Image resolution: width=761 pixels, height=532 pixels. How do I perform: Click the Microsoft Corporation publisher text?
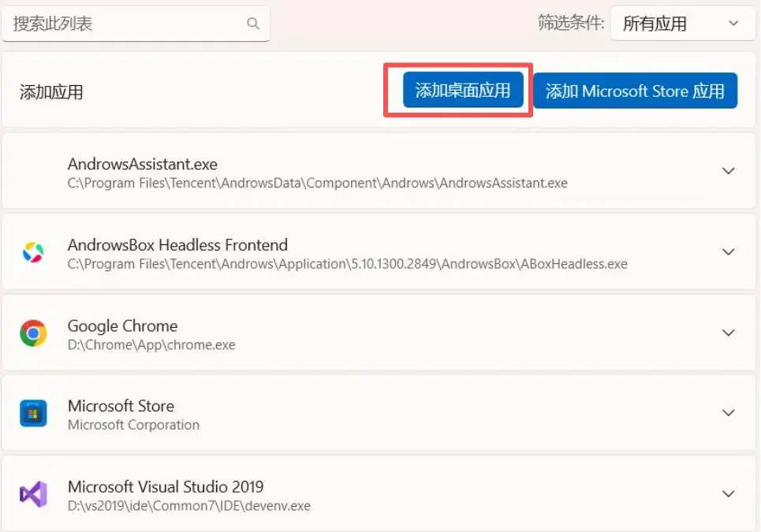(133, 425)
